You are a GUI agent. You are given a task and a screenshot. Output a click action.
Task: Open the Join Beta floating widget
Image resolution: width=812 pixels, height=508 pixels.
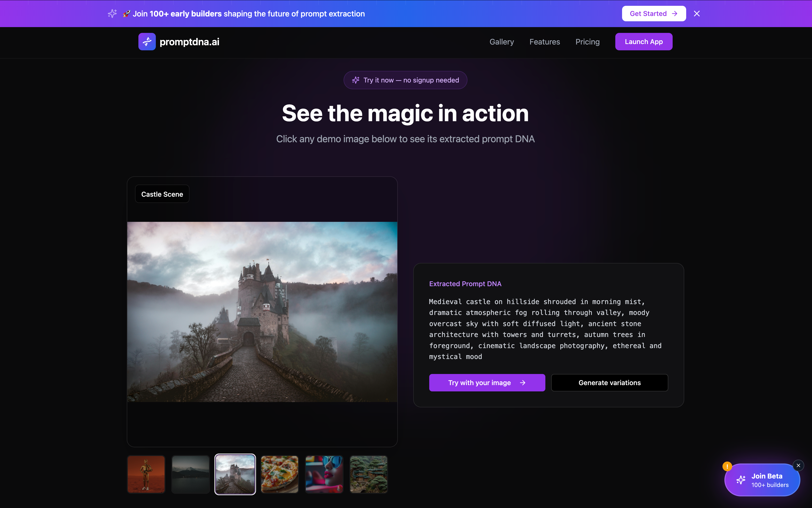[x=762, y=480]
